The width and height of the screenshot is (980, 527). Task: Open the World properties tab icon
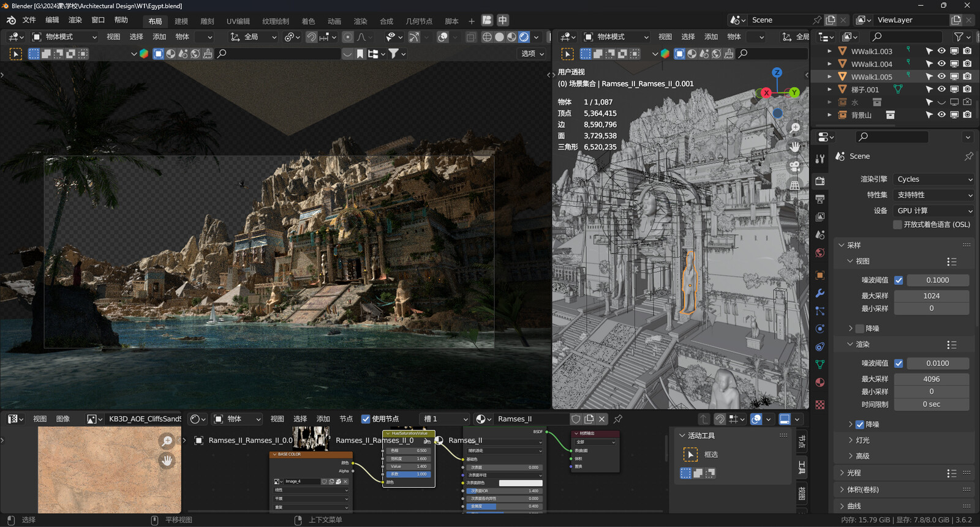tap(820, 253)
